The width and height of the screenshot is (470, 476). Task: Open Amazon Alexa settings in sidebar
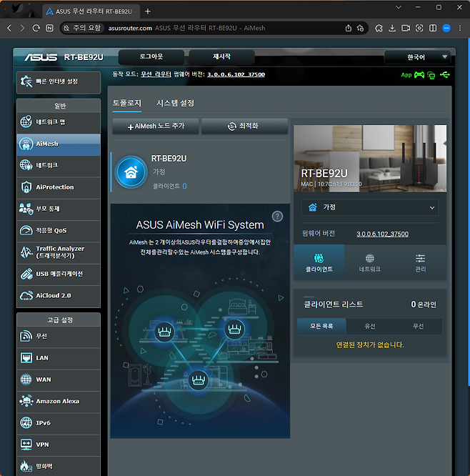59,402
